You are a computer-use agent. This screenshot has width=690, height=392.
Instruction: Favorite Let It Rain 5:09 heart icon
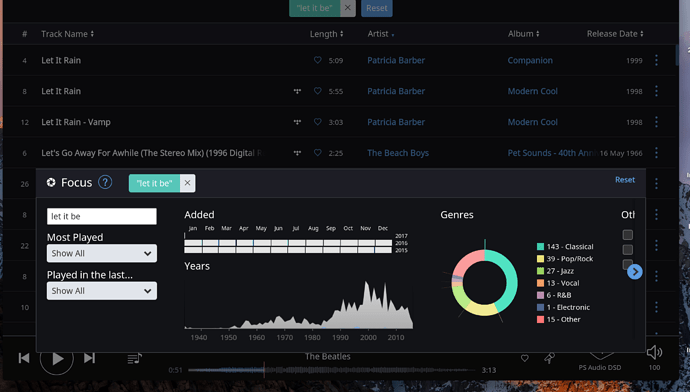click(318, 60)
